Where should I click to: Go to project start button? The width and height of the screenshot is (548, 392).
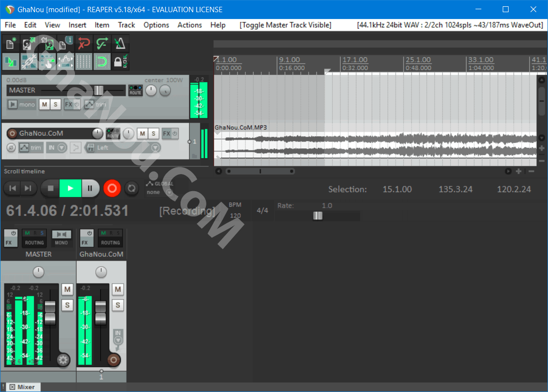12,188
